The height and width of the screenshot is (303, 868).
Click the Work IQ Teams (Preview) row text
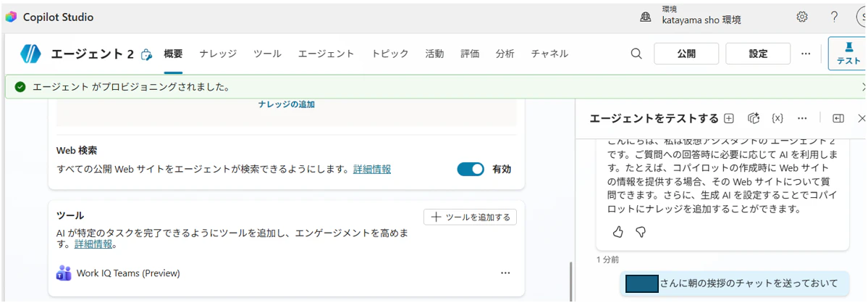[128, 273]
